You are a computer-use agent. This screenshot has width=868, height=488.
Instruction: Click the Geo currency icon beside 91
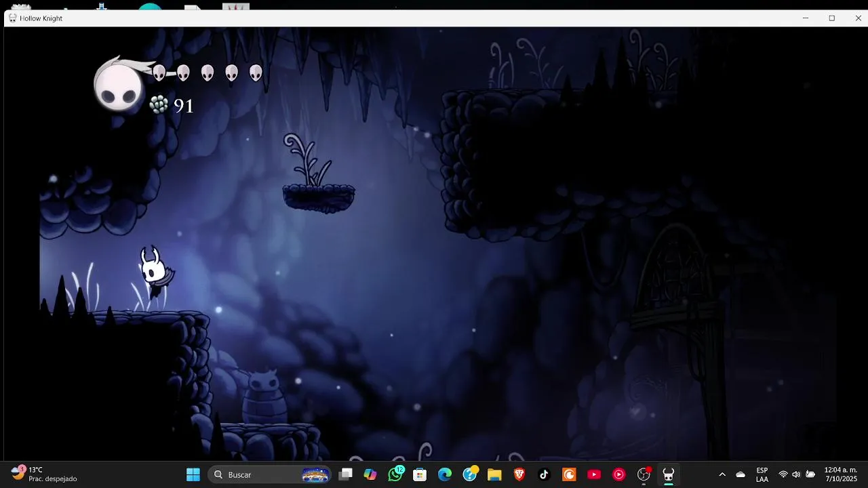click(x=159, y=104)
